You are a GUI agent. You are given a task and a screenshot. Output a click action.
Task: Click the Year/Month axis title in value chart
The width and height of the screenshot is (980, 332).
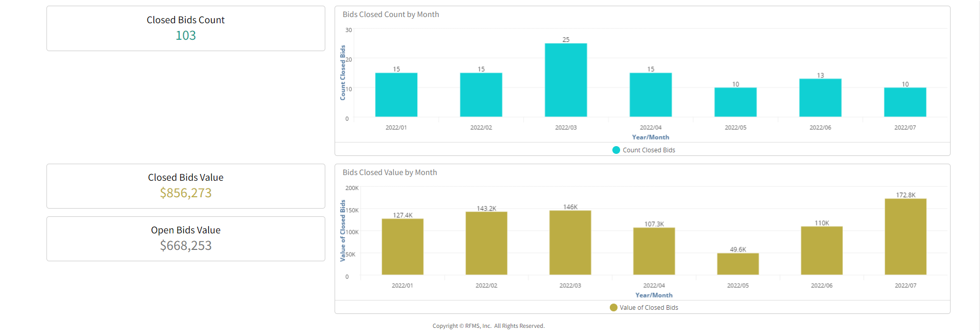click(x=654, y=295)
